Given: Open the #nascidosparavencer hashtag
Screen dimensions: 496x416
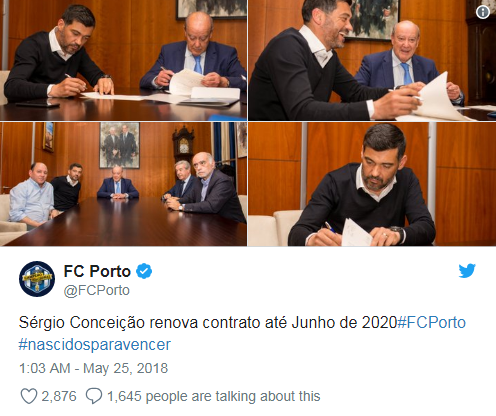Looking at the screenshot, I should [x=95, y=345].
